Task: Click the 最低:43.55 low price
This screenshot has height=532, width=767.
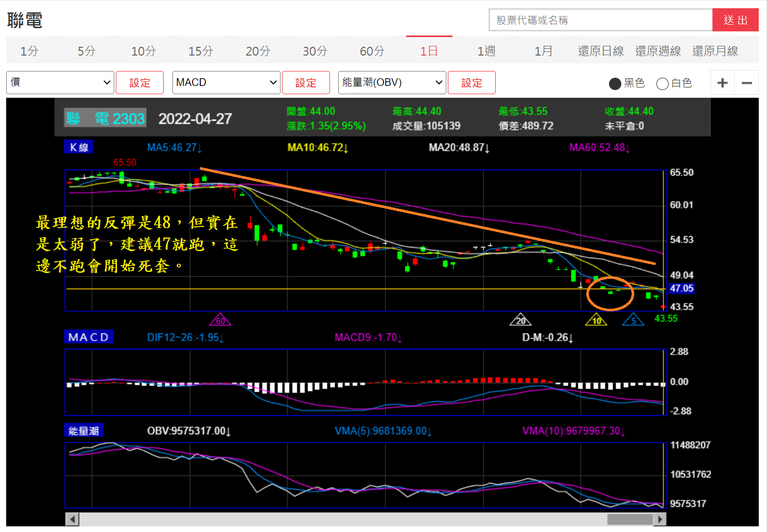Action: point(523,111)
